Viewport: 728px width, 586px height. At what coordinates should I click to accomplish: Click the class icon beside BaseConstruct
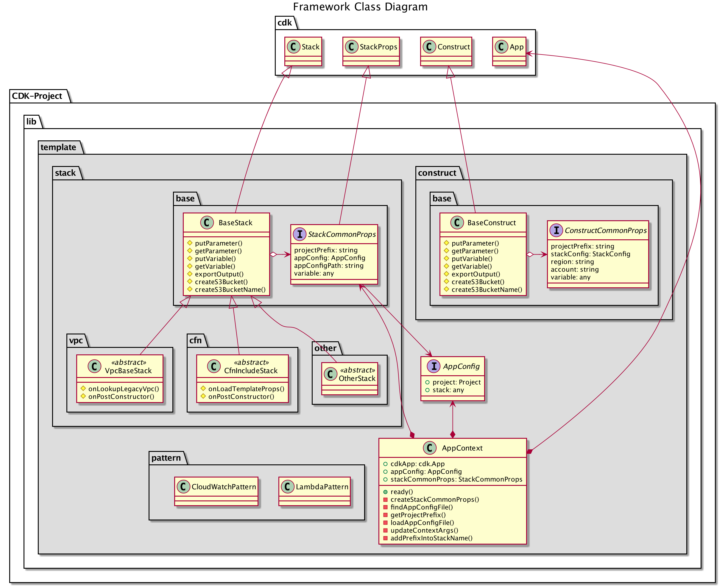[457, 222]
